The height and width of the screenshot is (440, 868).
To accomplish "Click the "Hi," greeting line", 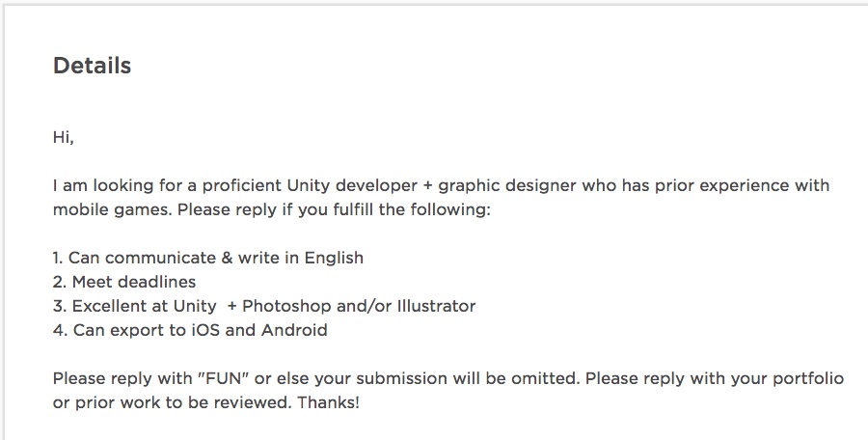I will point(63,136).
